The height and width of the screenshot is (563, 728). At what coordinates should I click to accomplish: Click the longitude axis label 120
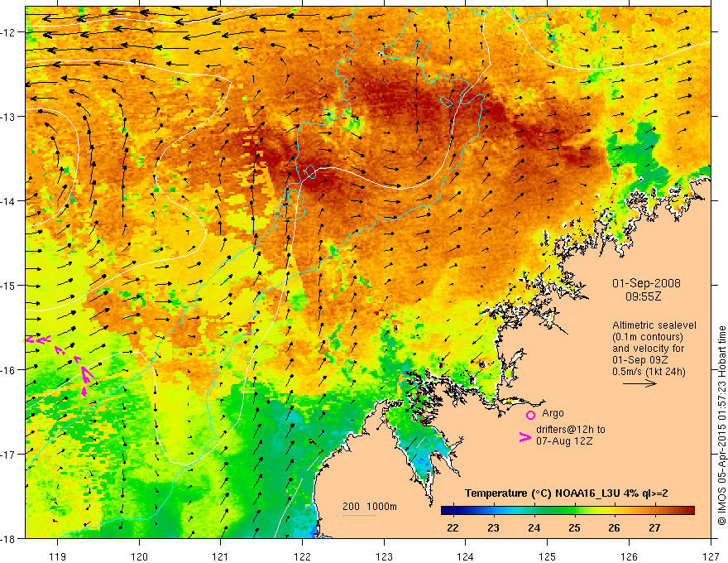tap(139, 556)
